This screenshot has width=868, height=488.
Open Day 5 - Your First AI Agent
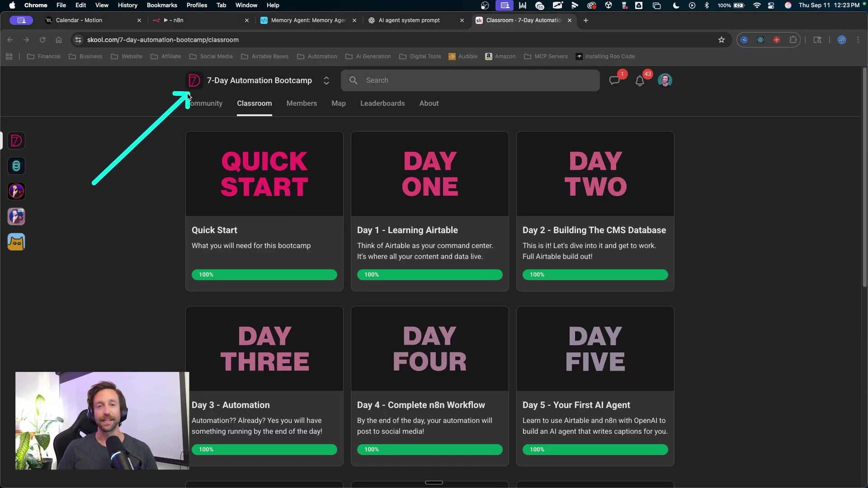[x=576, y=405]
